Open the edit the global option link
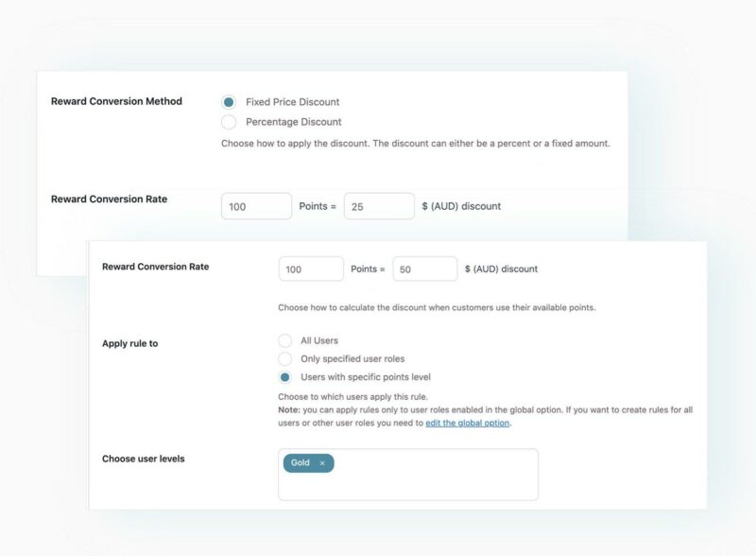Screen dimensions: 756x556 point(467,424)
